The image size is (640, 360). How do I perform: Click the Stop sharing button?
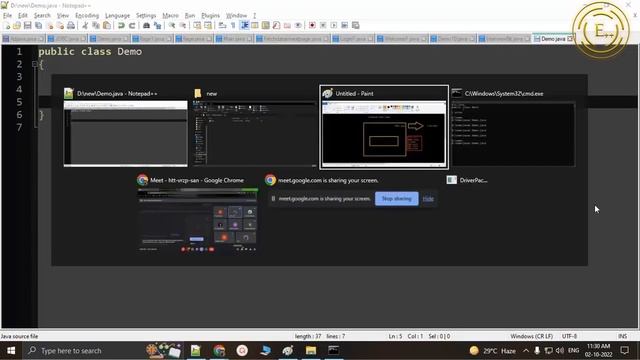click(396, 199)
